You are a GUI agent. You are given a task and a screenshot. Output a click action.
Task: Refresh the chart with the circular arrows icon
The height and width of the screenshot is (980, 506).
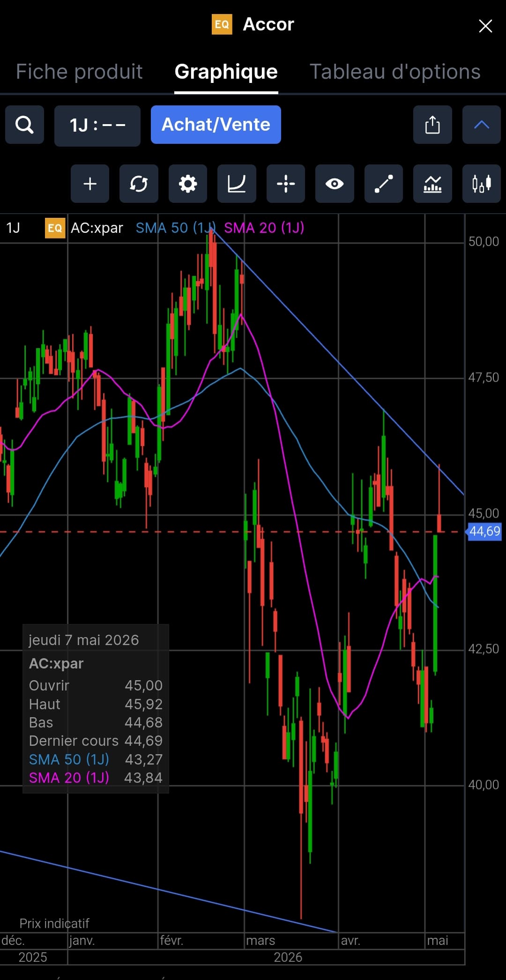[139, 184]
